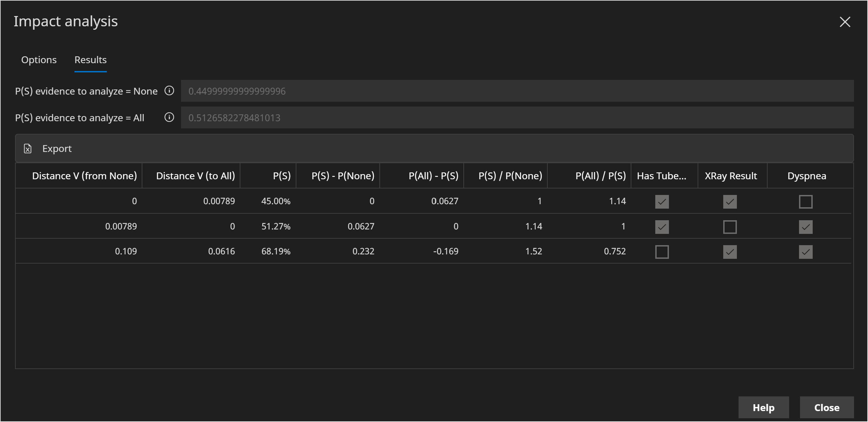Click the Export spreadsheet icon

click(28, 149)
